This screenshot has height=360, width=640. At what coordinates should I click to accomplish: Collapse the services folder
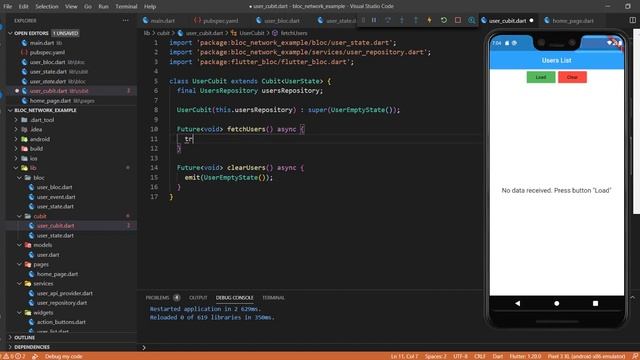19,283
